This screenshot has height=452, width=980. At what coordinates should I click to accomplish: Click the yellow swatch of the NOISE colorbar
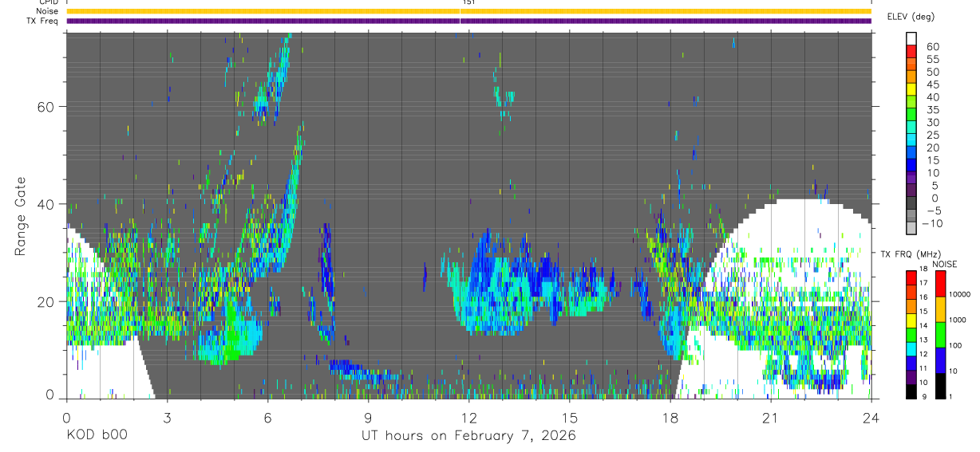[939, 309]
